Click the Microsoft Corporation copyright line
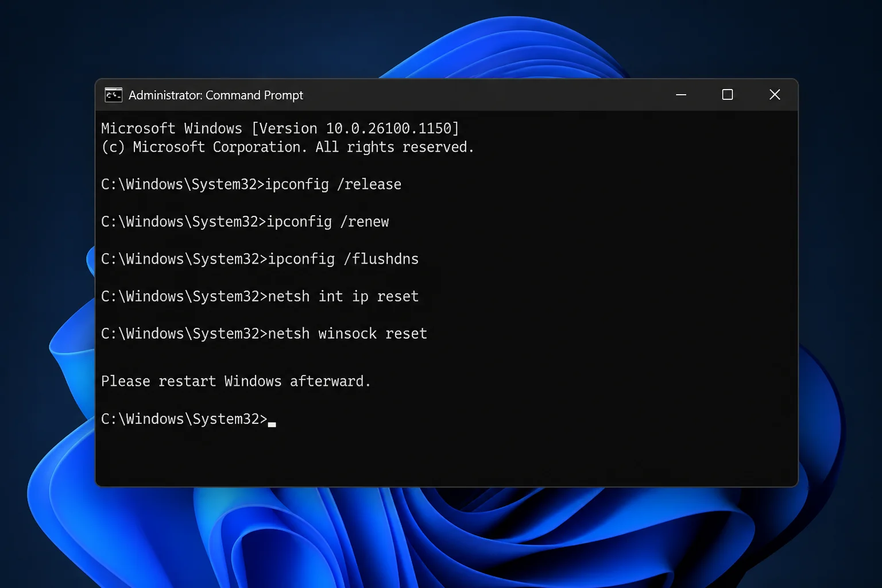The height and width of the screenshot is (588, 882). pyautogui.click(x=288, y=148)
